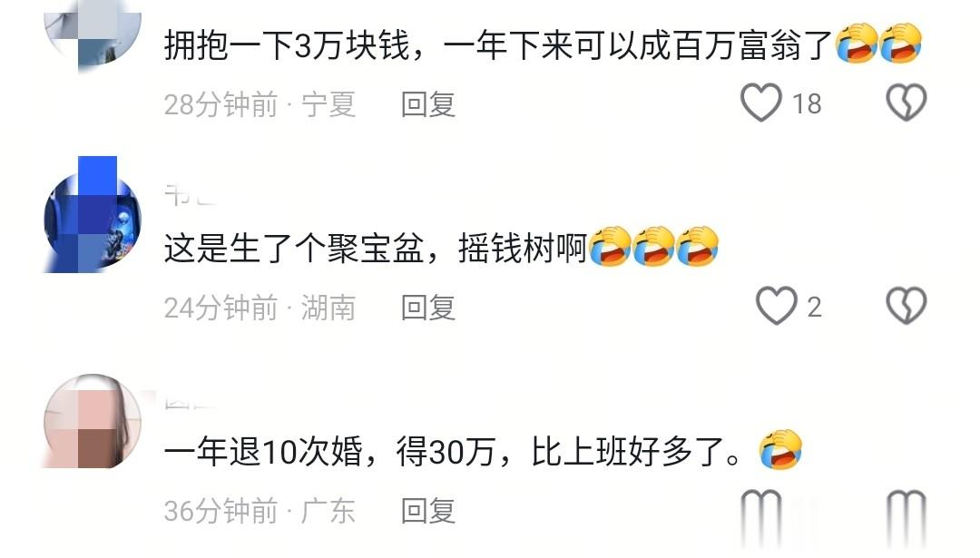Dislike the 宁夏 comment with broken heart

point(906,103)
